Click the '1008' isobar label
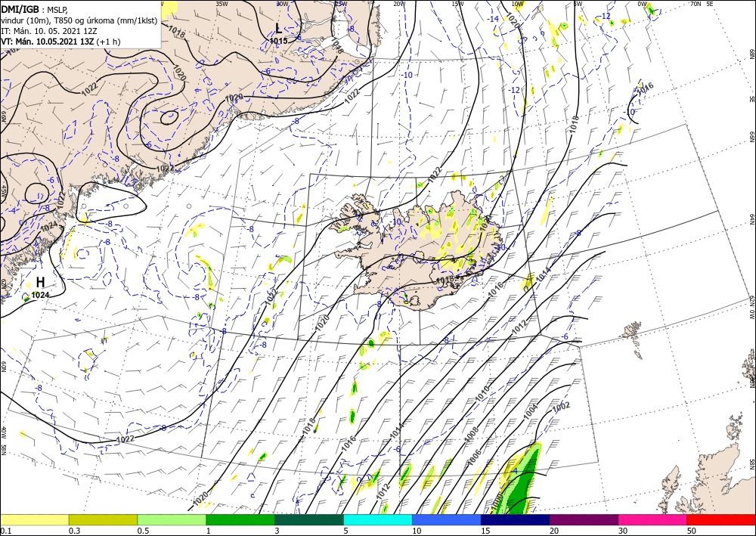The image size is (756, 536). (x=472, y=435)
